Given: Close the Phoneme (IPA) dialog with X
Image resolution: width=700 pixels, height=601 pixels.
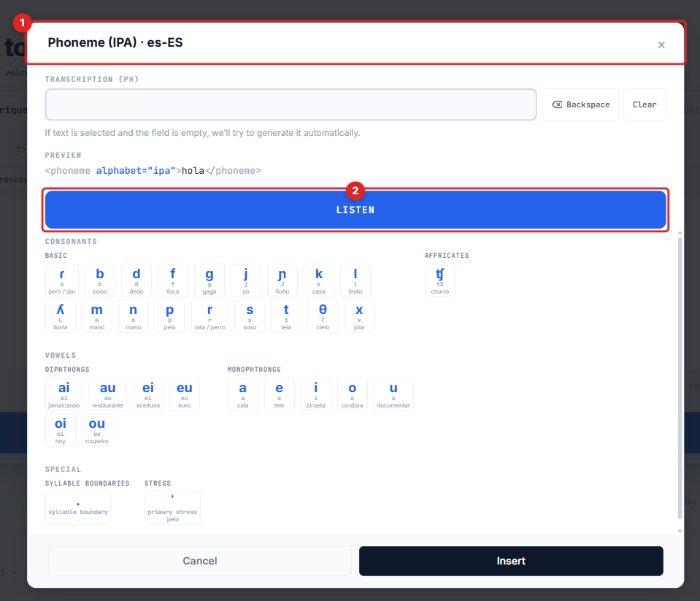Looking at the screenshot, I should pyautogui.click(x=661, y=45).
